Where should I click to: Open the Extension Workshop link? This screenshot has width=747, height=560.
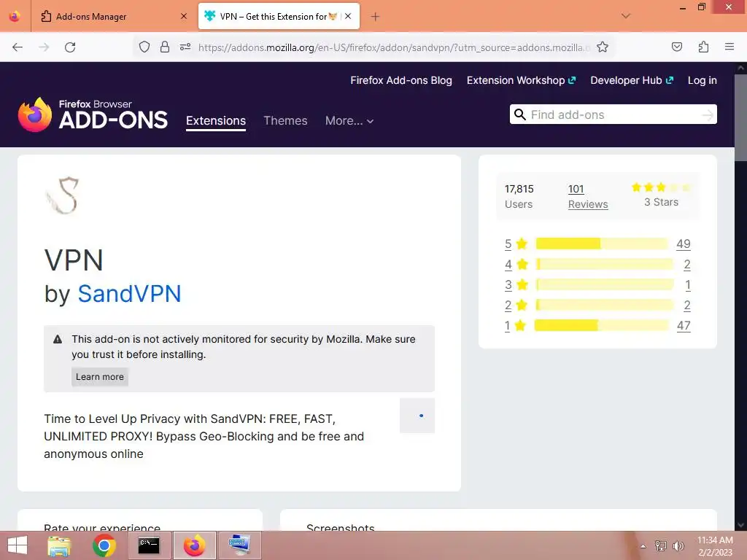pos(521,80)
